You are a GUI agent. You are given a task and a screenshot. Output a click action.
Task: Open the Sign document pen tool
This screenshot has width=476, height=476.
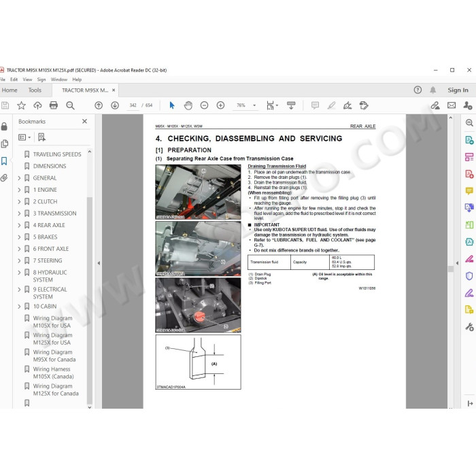347,105
